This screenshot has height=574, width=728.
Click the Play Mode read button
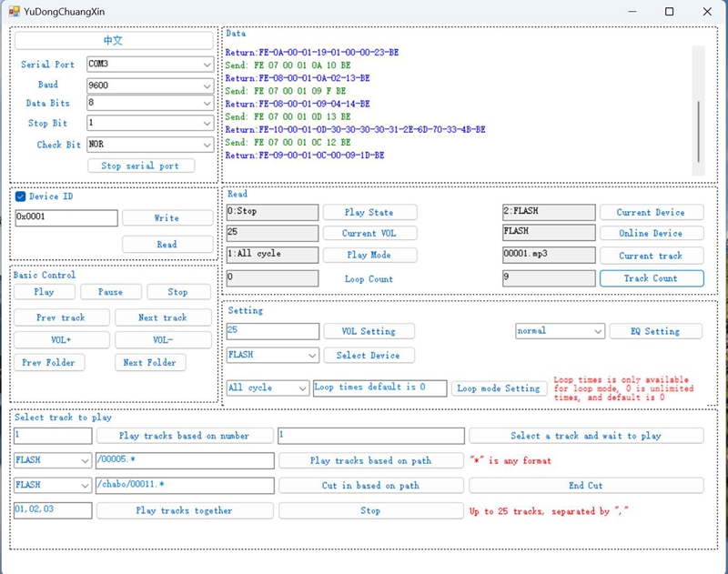369,255
